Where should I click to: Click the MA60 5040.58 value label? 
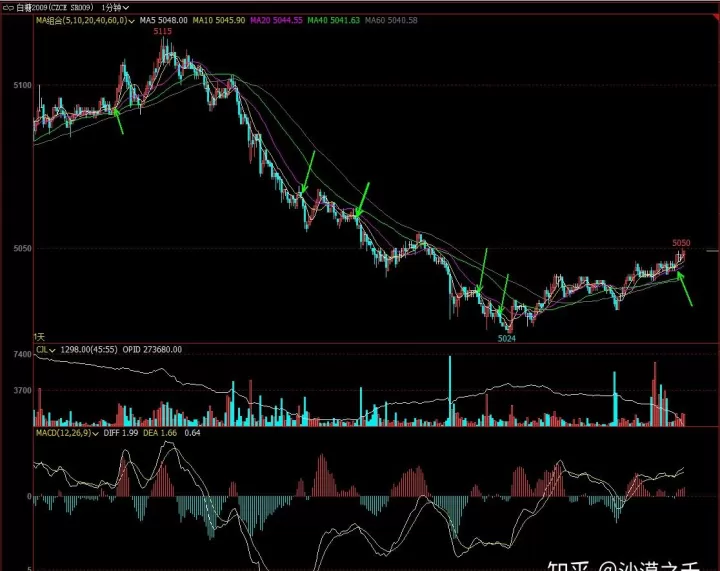point(391,20)
